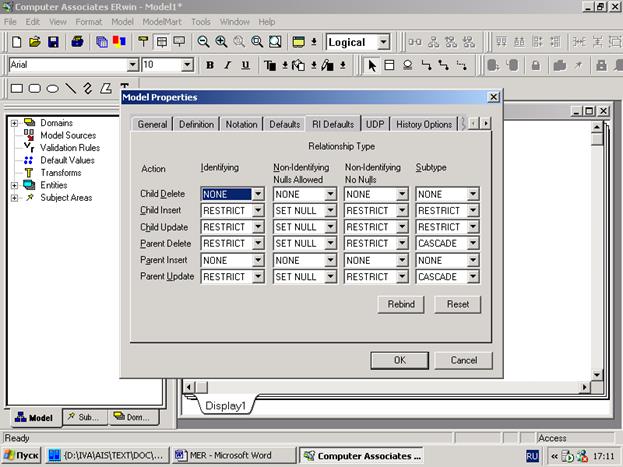The width and height of the screenshot is (623, 467).
Task: Pick the rectangle drawing shape tool
Action: point(18,89)
